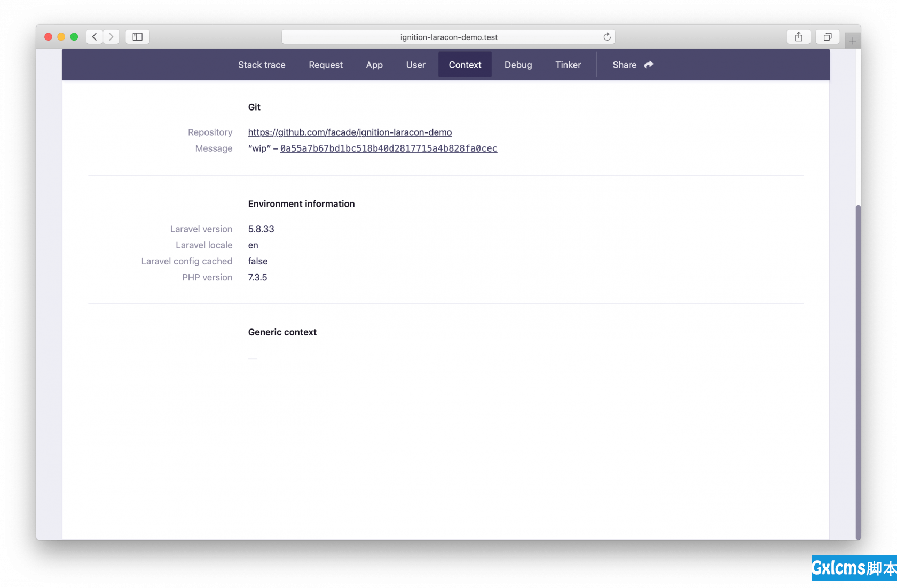Open the Debug tab
The image size is (897, 588).
(x=518, y=65)
